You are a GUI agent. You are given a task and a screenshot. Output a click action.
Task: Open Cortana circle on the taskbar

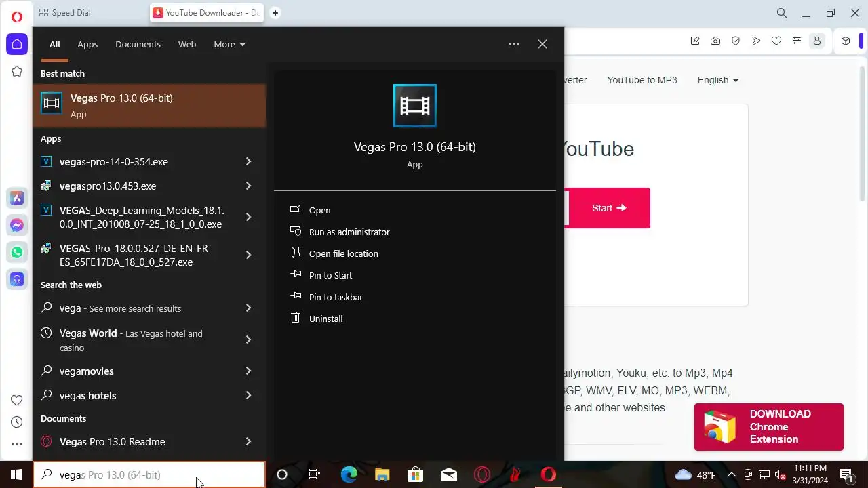point(282,474)
